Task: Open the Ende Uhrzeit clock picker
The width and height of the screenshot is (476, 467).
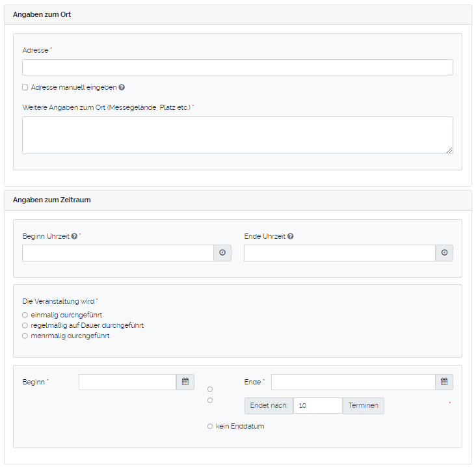Action: [x=444, y=253]
